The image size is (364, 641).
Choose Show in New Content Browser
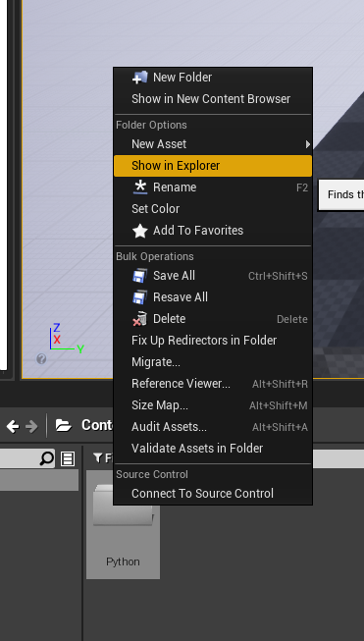pyautogui.click(x=213, y=99)
